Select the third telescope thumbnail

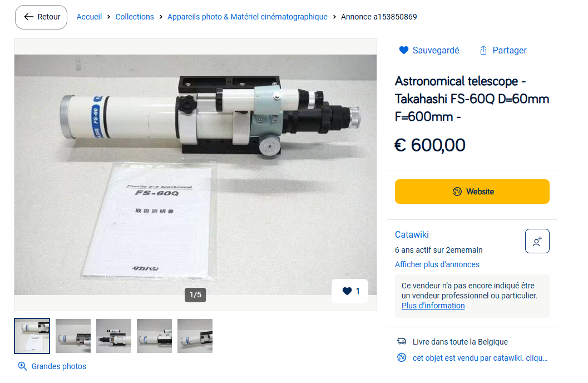pos(113,336)
